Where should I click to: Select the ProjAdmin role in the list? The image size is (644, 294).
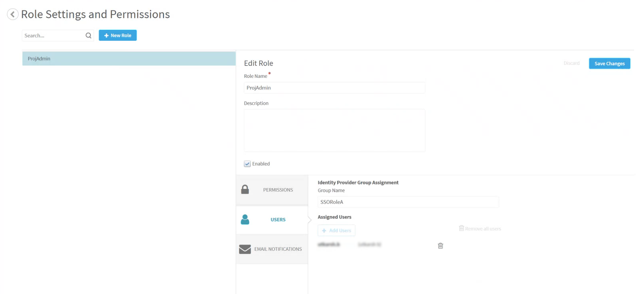[128, 59]
